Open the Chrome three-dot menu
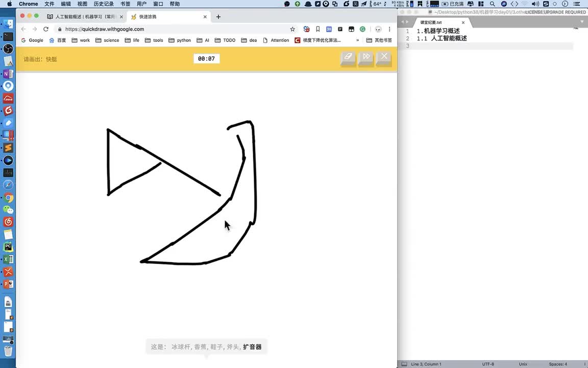The image size is (588, 368). point(389,29)
